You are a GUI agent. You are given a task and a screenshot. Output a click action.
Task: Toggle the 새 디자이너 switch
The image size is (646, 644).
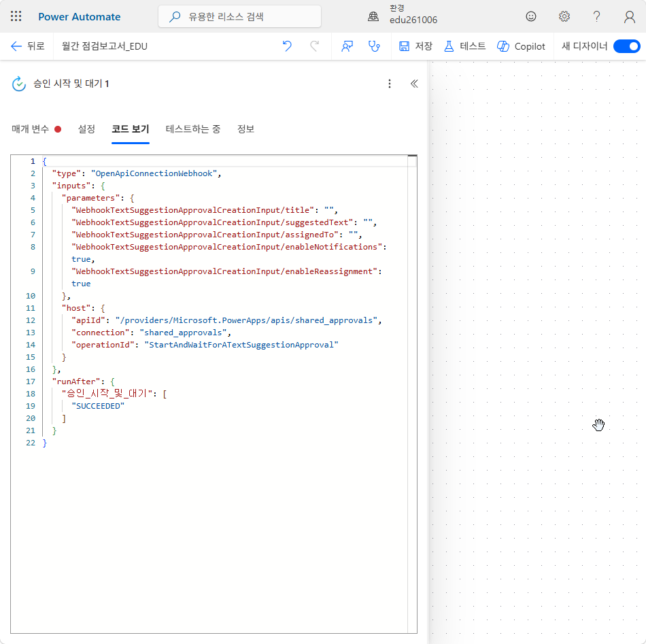click(627, 46)
